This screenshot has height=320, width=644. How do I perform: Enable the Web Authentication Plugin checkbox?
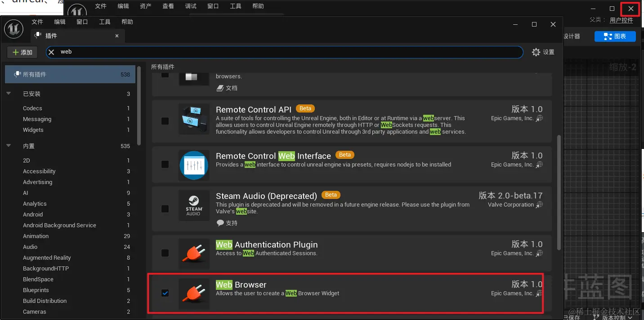165,253
